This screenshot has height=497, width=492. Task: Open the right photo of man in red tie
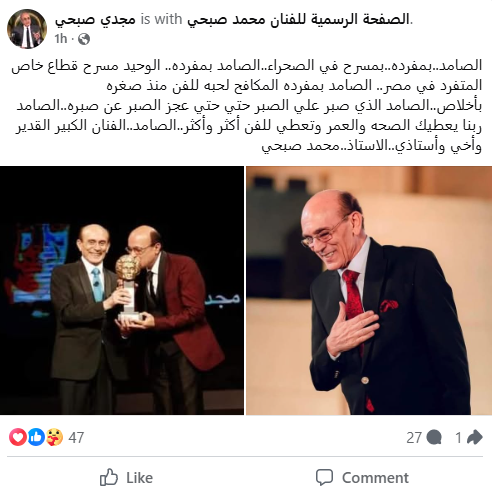369,290
